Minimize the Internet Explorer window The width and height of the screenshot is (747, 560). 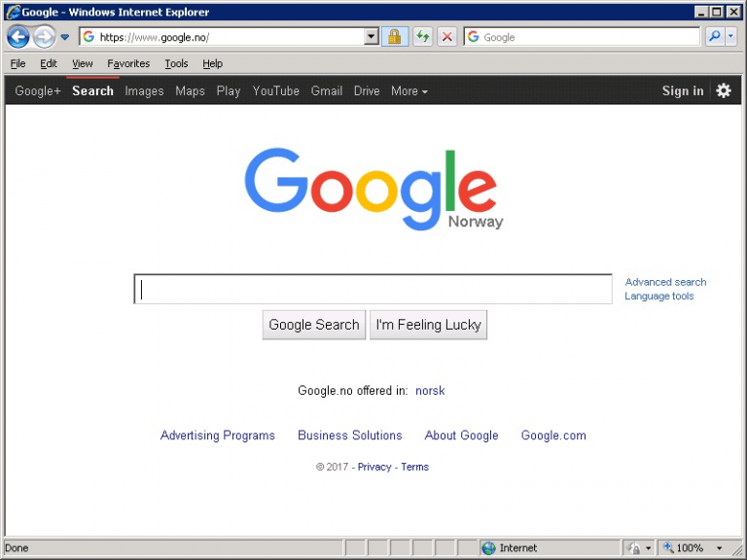(700, 12)
